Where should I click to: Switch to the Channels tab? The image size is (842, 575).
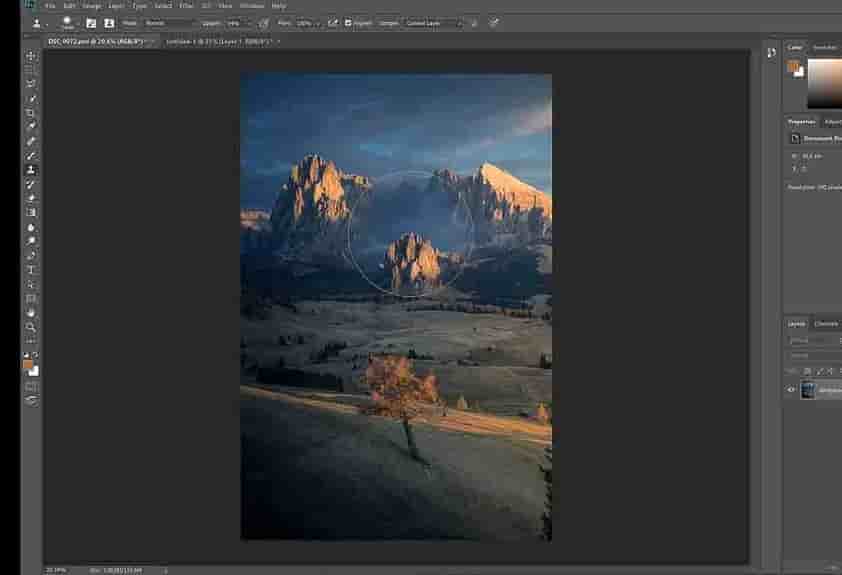click(x=826, y=324)
